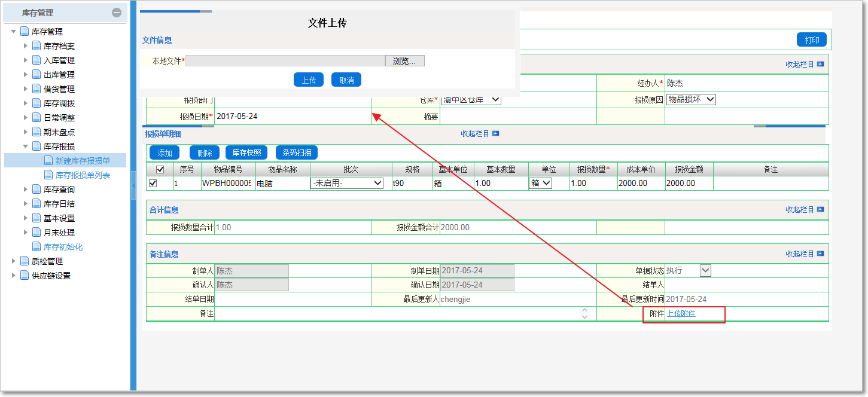
Task: Open the 批次 -未启用- dropdown
Action: point(347,184)
